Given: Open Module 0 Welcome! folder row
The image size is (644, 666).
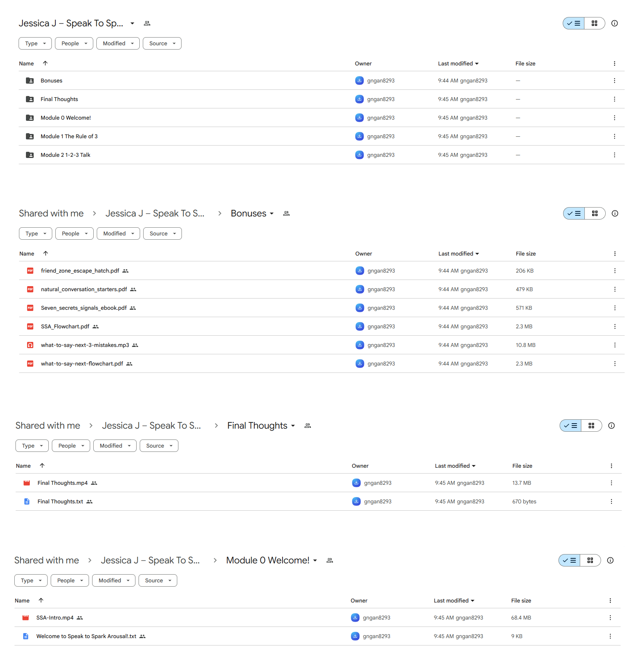Looking at the screenshot, I should coord(322,118).
